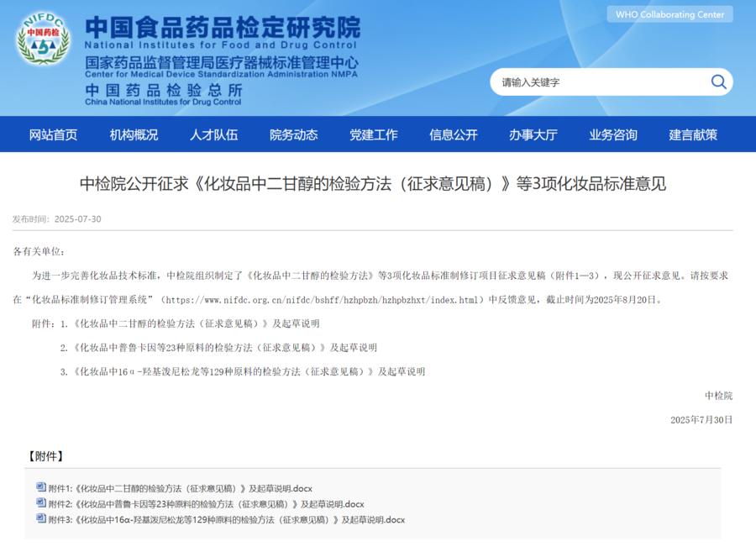The width and height of the screenshot is (756, 552).
Task: Open the WHO Collaborating Center badge
Action: click(x=669, y=14)
